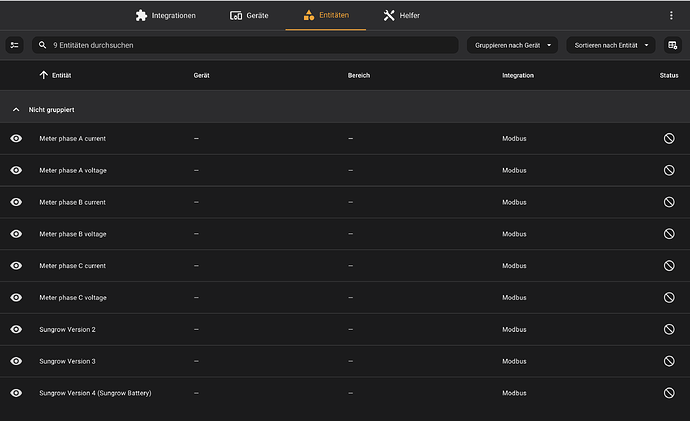Click Modbus in Meter phase A current row
Image resolution: width=690 pixels, height=421 pixels.
[514, 139]
